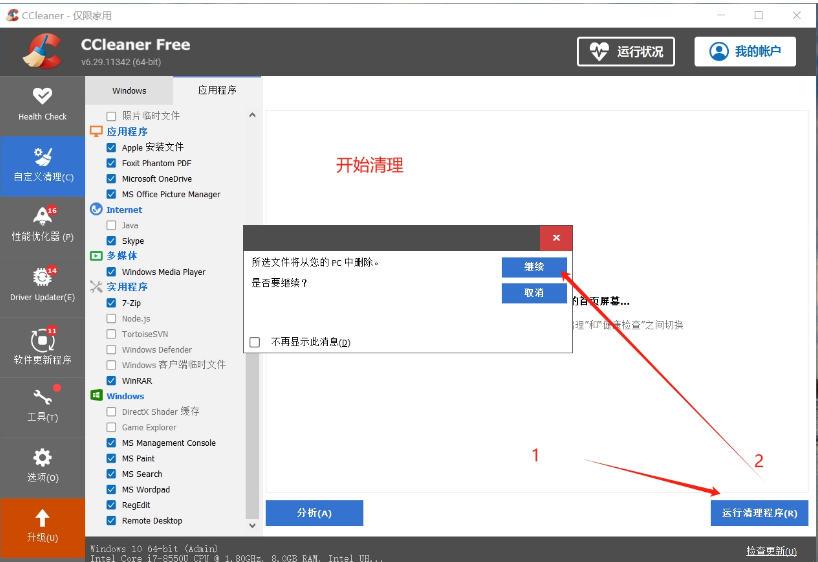This screenshot has width=818, height=562.
Task: Switch to the Windows tab
Action: pos(129,91)
